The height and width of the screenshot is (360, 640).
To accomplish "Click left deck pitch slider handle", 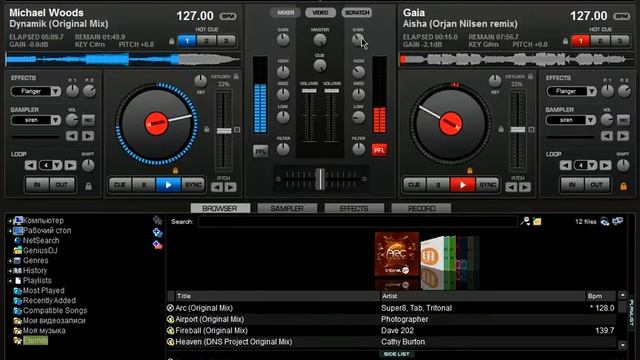I will click(x=224, y=131).
